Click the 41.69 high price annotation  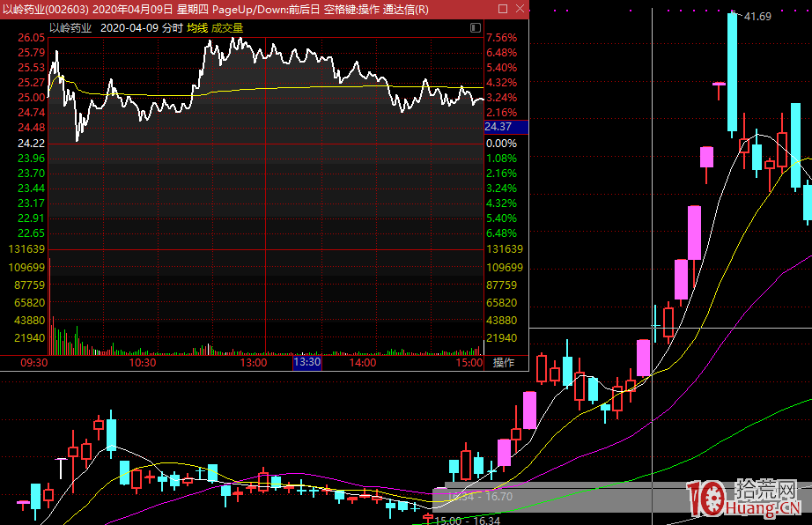coord(757,17)
